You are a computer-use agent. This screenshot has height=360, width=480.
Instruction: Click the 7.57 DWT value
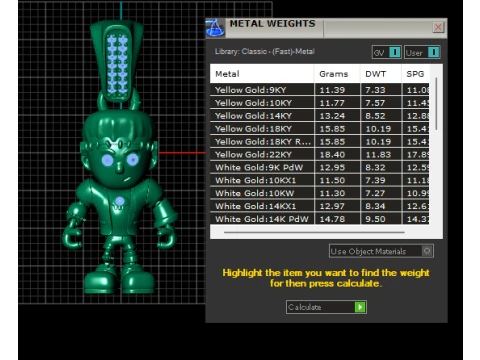click(x=375, y=103)
